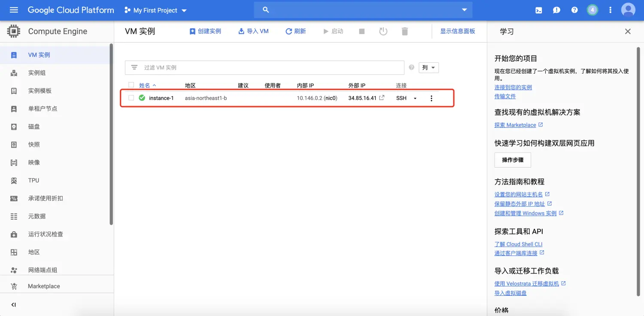
Task: Click the learn panel vertical scrollbar
Action: 638,172
